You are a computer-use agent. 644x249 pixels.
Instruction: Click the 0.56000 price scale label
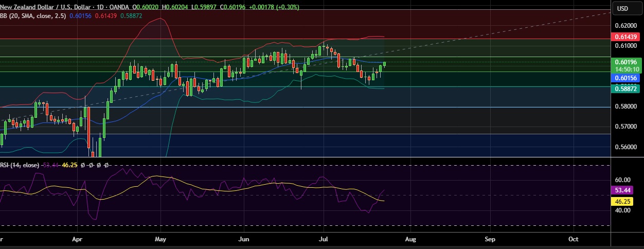(x=626, y=147)
